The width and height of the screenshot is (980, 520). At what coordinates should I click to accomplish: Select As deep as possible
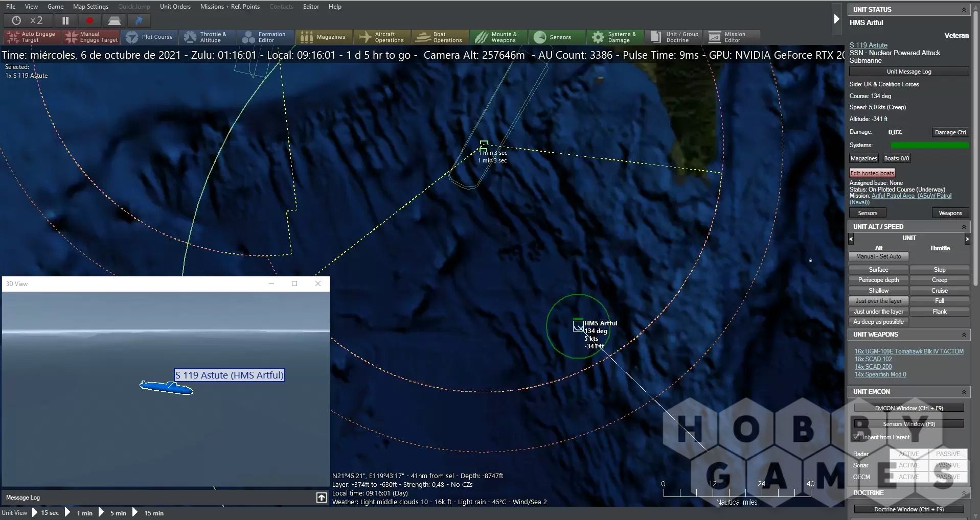point(878,322)
